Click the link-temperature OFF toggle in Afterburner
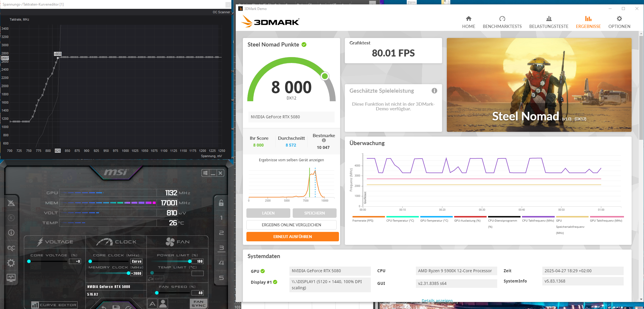644x309 pixels. [155, 279]
